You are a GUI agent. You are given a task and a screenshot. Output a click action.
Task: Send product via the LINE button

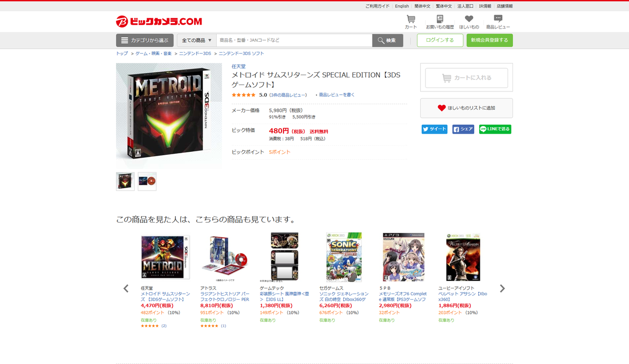(x=495, y=129)
